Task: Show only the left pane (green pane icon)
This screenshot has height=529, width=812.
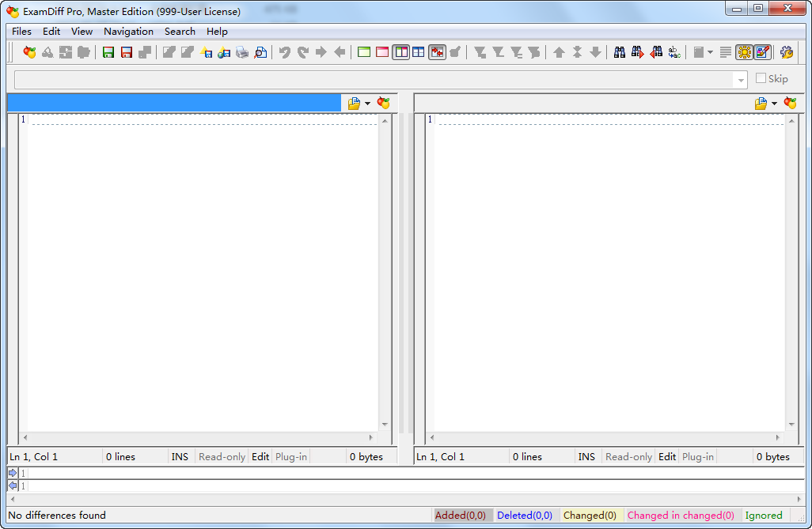Action: (364, 52)
